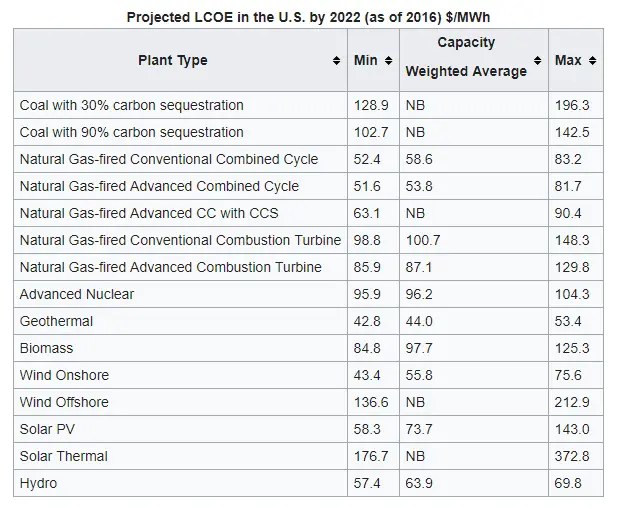Select Coal with 30% carbon sequestration cell

click(131, 105)
